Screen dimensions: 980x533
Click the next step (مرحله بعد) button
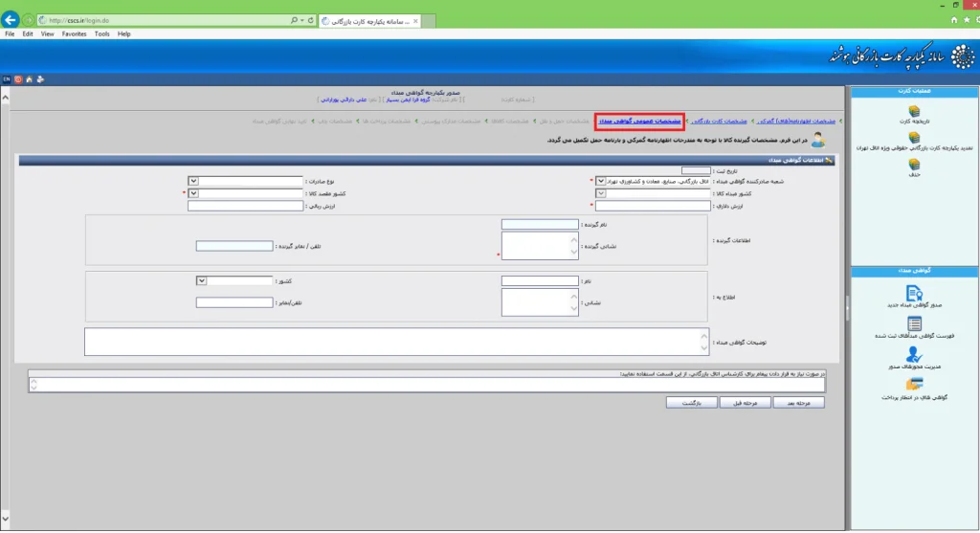click(x=798, y=403)
